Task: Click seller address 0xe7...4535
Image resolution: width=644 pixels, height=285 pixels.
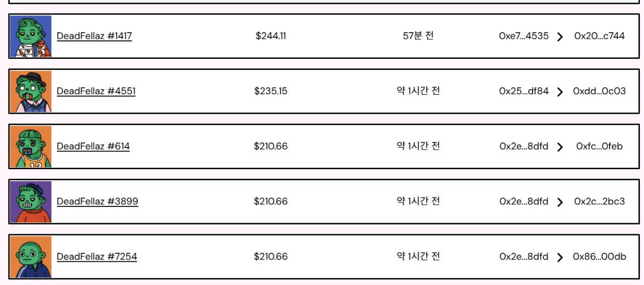Action: [x=524, y=36]
